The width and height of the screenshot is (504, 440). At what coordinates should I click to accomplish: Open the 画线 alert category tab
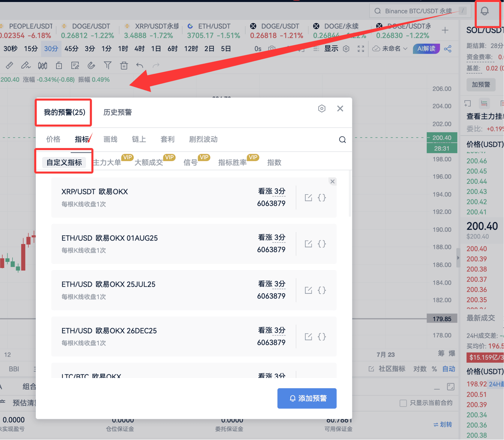[x=110, y=139]
